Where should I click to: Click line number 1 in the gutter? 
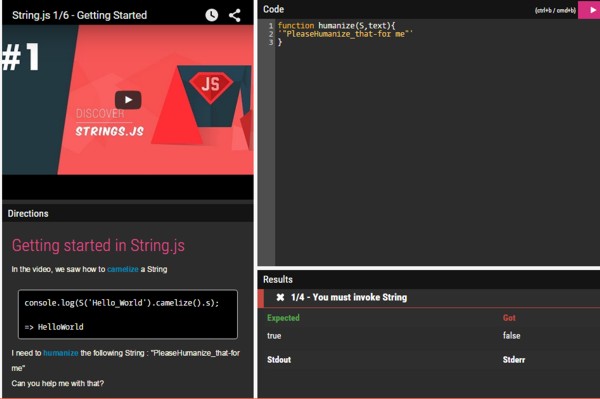[x=271, y=26]
